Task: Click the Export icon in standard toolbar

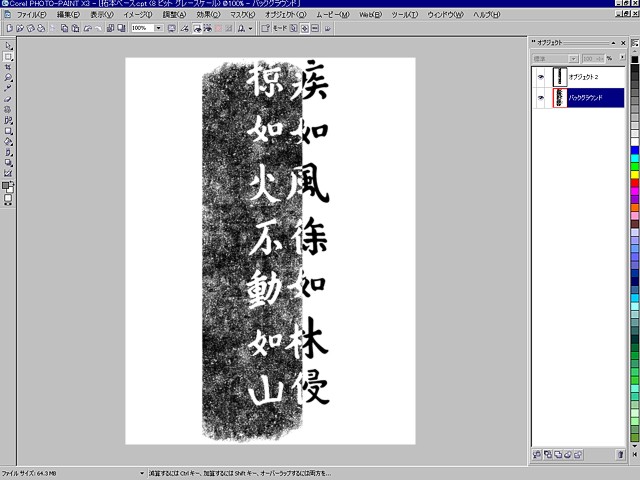Action: (x=121, y=28)
